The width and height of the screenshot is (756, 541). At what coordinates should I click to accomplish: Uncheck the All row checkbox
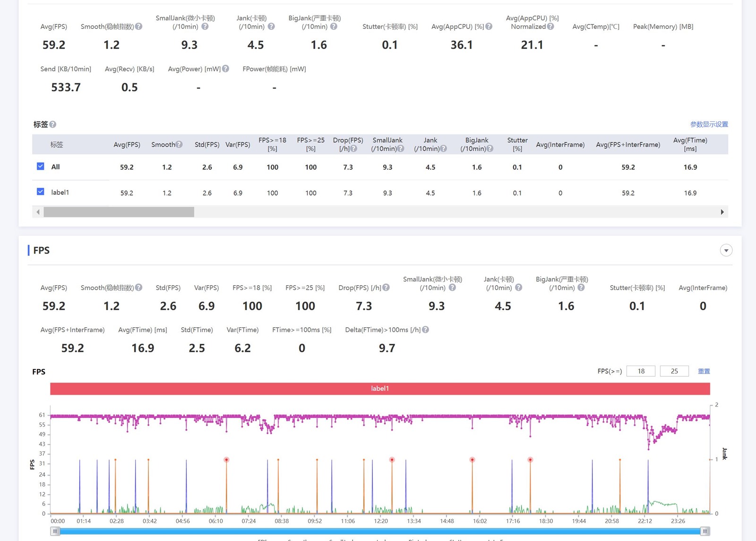(x=41, y=166)
